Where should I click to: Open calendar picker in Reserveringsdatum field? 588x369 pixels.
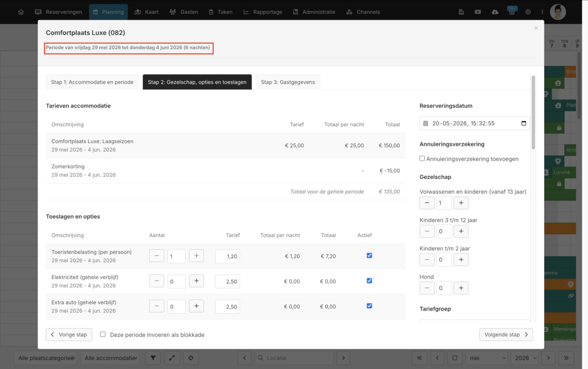524,123
